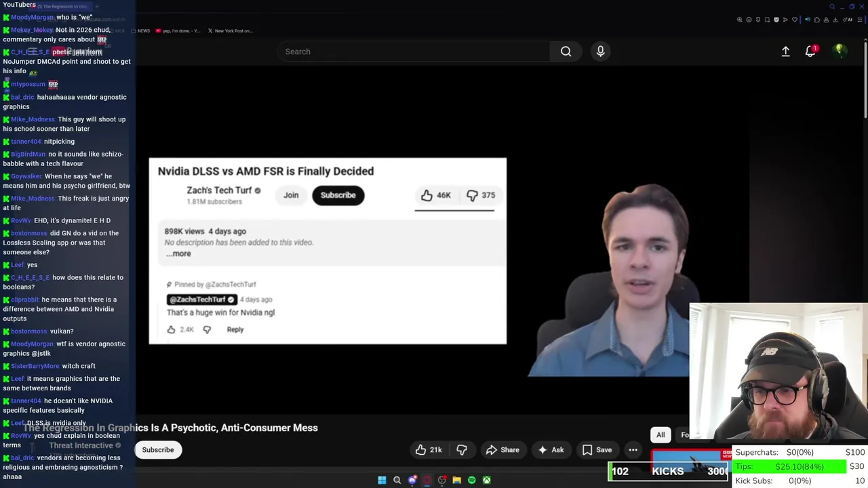Click chat username tanner404 saying 'nitpicking'
This screenshot has width=868, height=488.
click(26, 142)
